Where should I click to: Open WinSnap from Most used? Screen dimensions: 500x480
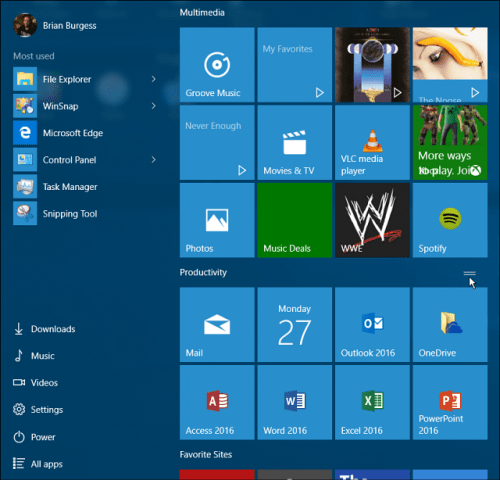[85, 106]
